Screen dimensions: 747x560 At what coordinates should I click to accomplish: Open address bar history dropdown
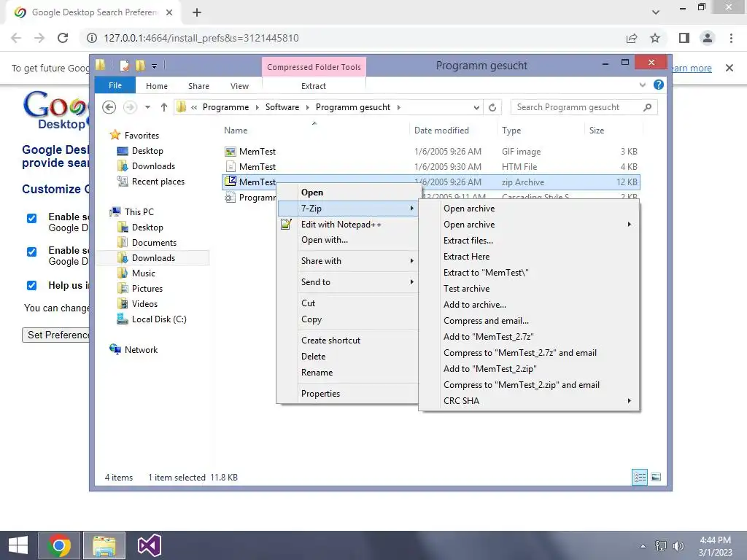(476, 108)
